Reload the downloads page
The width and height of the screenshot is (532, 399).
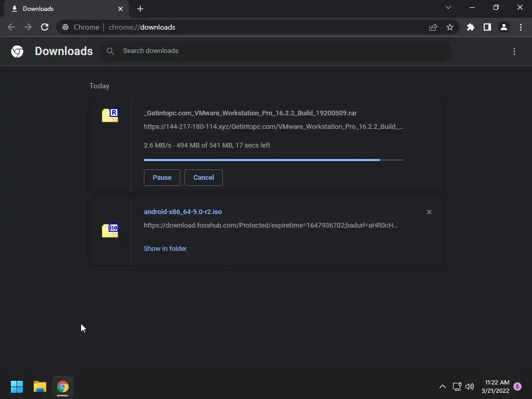coord(45,27)
